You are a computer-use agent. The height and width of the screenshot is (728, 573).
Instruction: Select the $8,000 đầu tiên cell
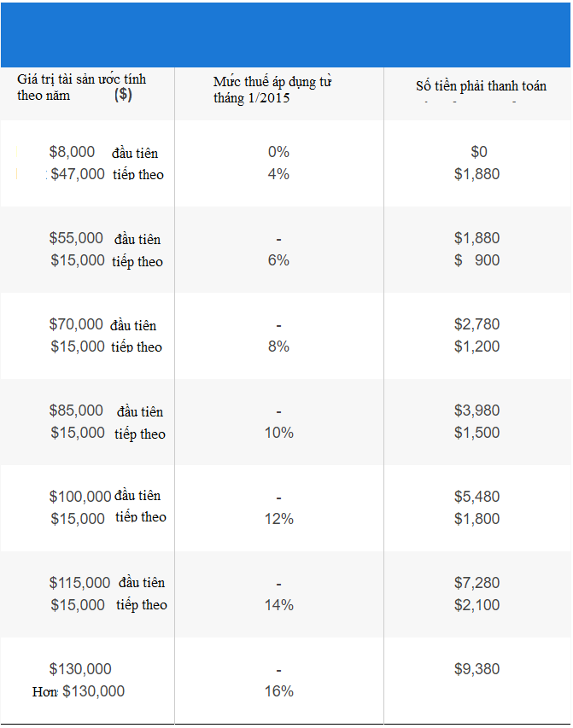103,153
